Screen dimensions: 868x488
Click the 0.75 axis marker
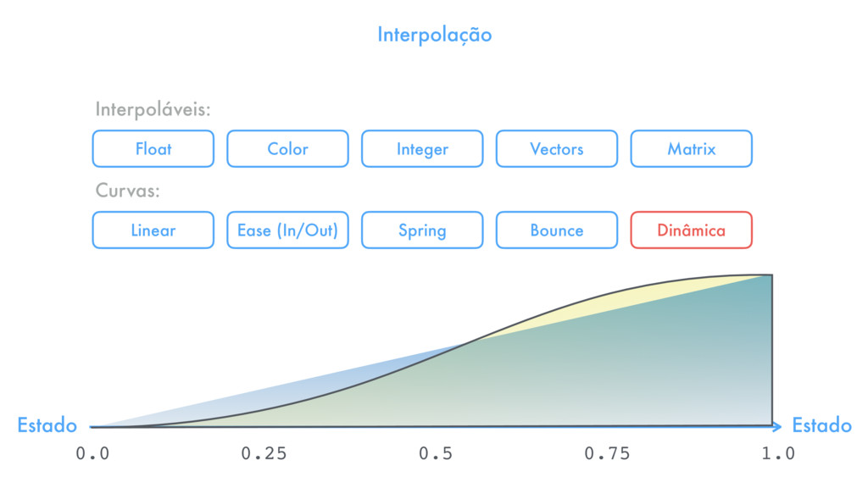(x=607, y=454)
